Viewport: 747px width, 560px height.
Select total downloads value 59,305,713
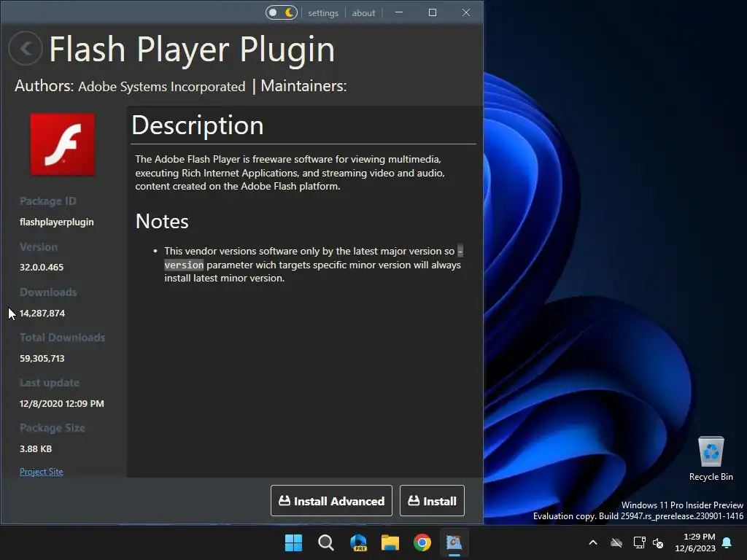(x=42, y=358)
